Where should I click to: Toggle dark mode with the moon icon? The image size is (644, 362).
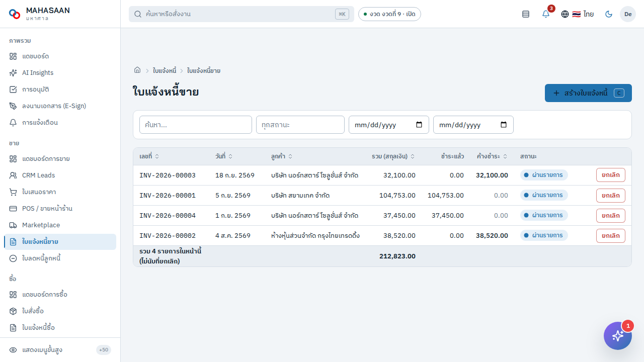[x=609, y=14]
